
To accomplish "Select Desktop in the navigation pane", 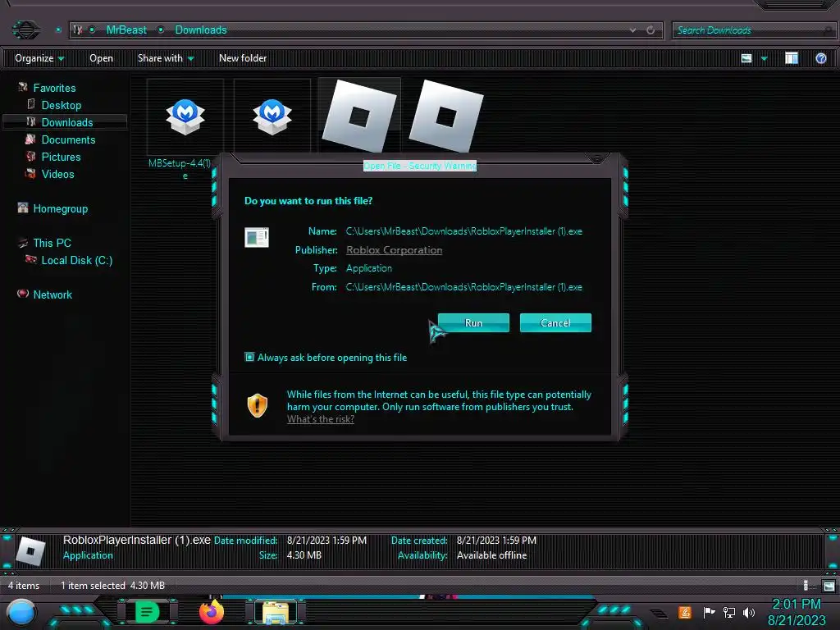I will pos(61,105).
